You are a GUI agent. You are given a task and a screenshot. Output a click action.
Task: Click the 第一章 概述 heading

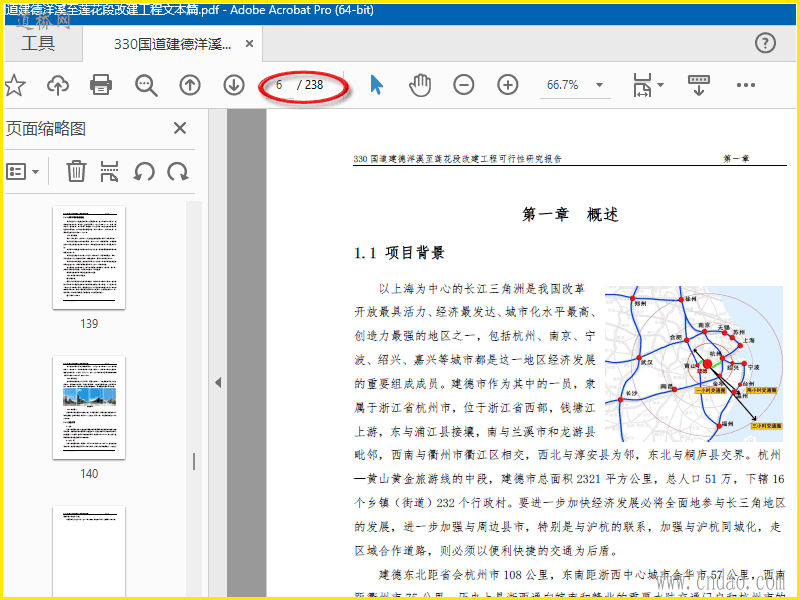tap(570, 214)
